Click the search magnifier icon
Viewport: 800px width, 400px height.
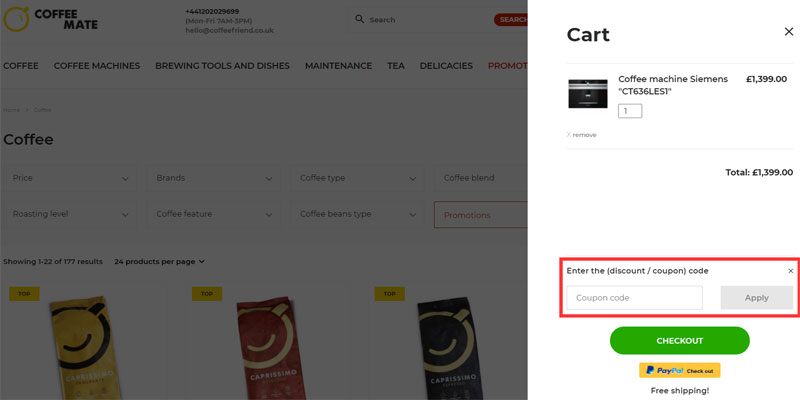coord(360,19)
